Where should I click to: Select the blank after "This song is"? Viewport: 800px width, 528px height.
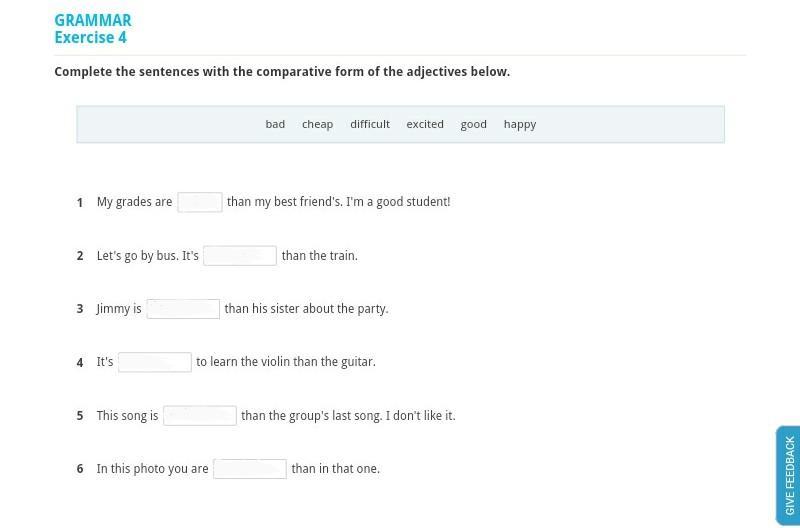199,416
